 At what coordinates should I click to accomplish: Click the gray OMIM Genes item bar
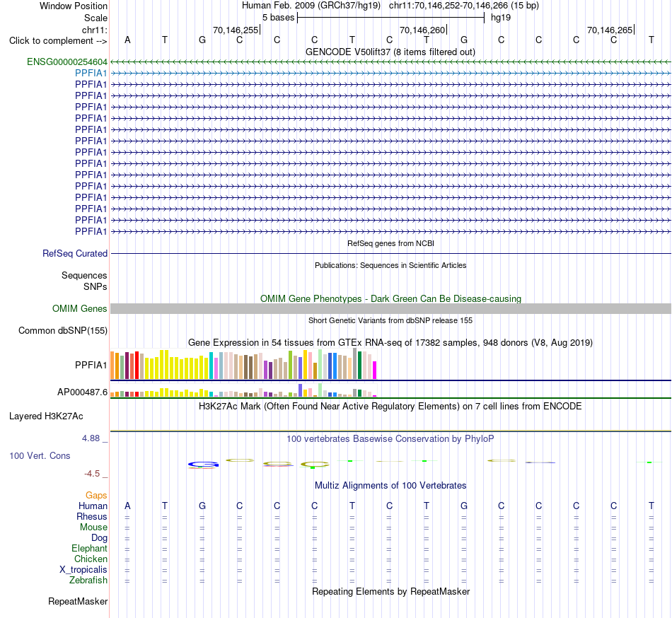click(390, 309)
